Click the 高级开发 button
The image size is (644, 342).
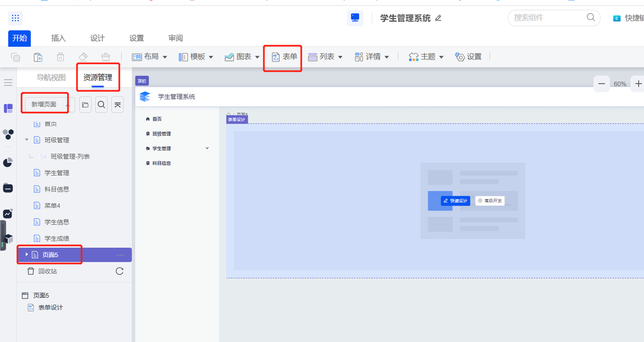pyautogui.click(x=490, y=201)
